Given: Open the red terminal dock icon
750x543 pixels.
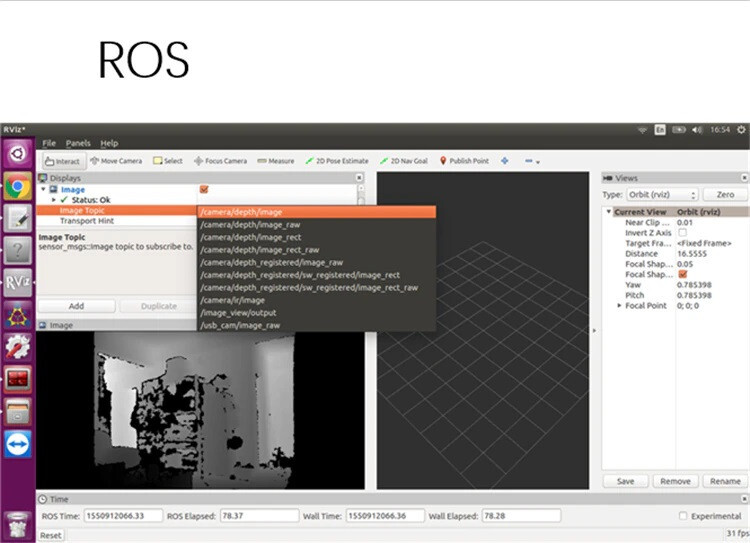Looking at the screenshot, I should 18,379.
